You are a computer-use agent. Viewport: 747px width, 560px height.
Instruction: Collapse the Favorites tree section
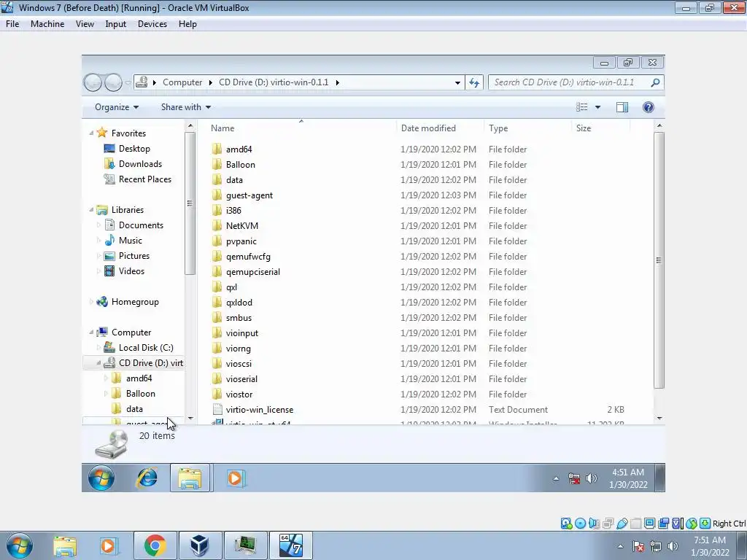[x=91, y=133]
